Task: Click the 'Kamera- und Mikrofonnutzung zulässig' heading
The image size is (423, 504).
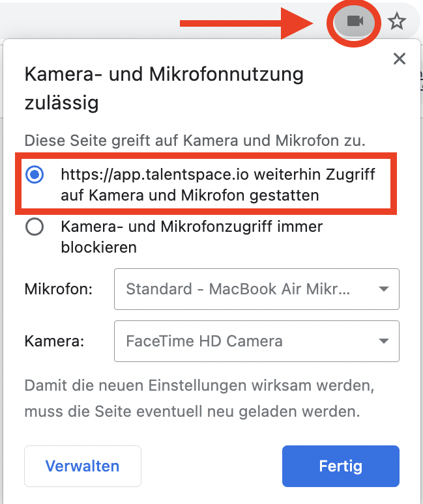Action: click(x=164, y=89)
